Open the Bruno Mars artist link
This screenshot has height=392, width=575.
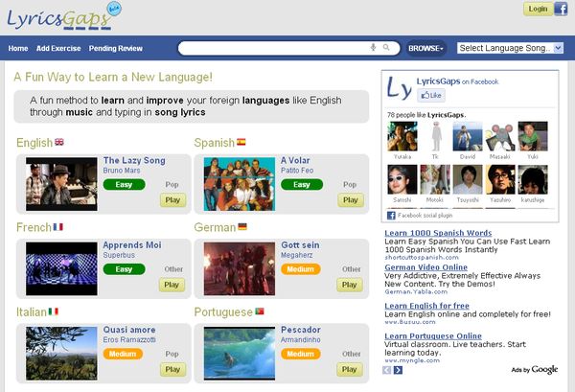[122, 171]
